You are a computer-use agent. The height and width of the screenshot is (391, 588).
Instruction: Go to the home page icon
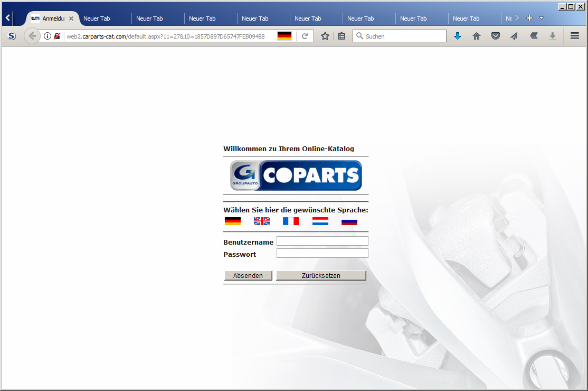pos(477,36)
